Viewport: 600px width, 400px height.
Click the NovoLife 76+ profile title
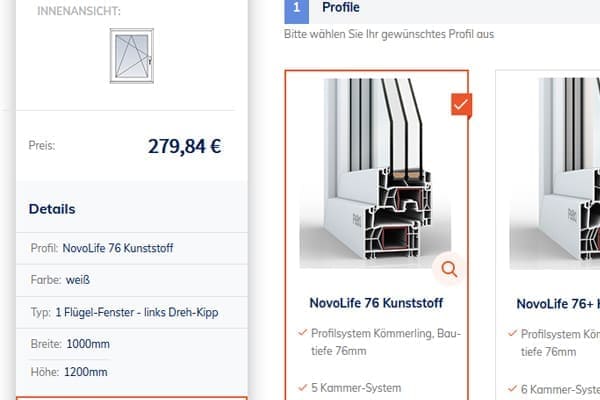click(x=558, y=304)
